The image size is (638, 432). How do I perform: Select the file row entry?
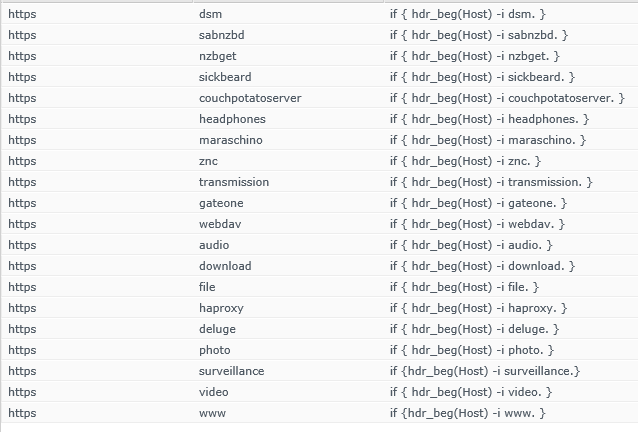[319, 287]
